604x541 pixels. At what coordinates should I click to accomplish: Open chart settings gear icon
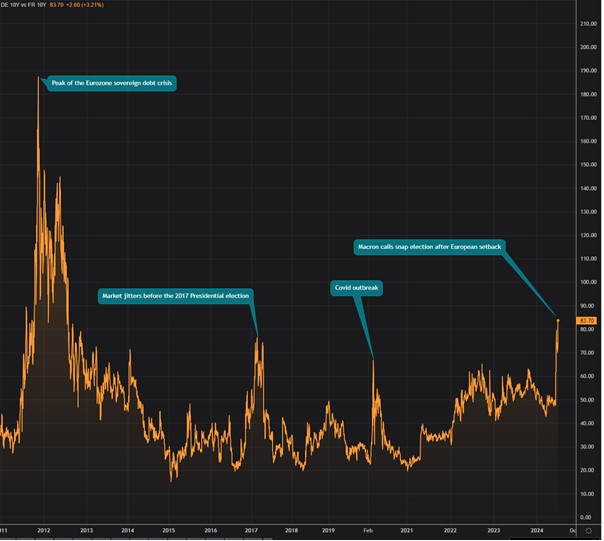coord(588,531)
